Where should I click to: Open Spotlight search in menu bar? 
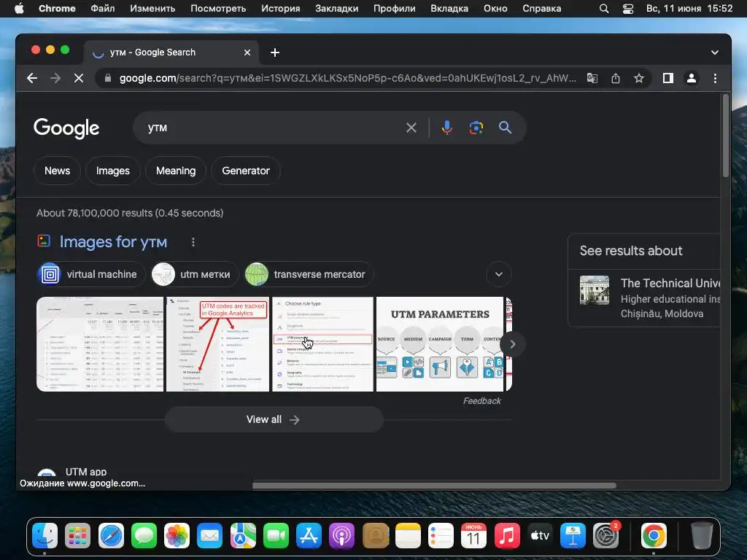click(x=603, y=9)
